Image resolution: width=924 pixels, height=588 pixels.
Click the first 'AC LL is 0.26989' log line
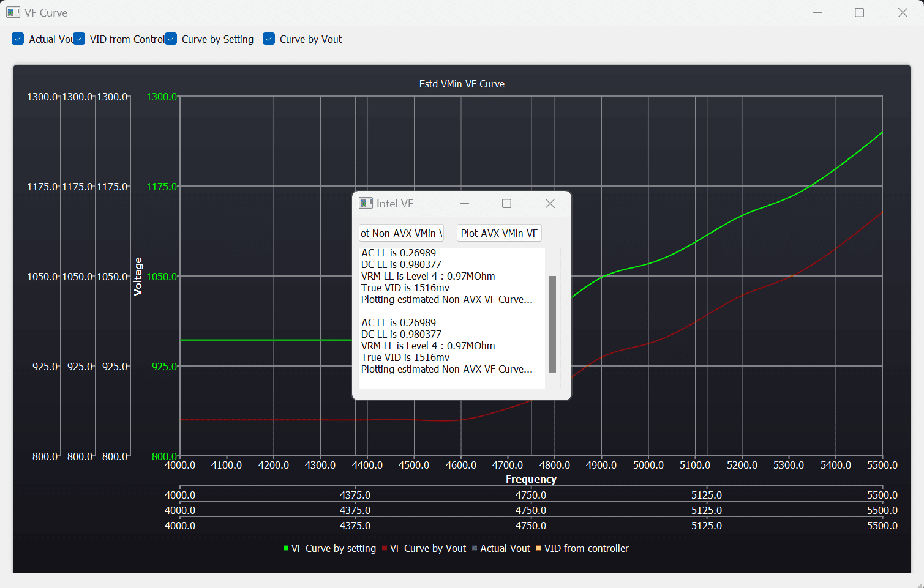point(399,253)
